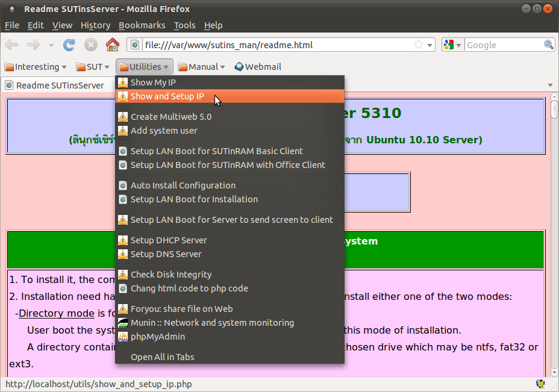Image resolution: width=559 pixels, height=392 pixels.
Task: Choose Setup LAN Boot for Installation
Action: click(230, 199)
